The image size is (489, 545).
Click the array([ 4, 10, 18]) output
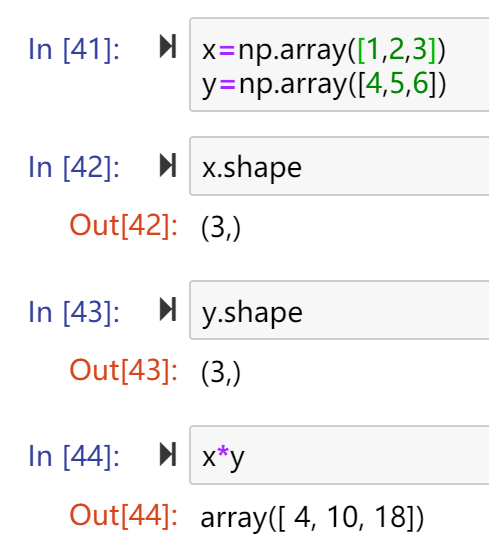point(312,518)
